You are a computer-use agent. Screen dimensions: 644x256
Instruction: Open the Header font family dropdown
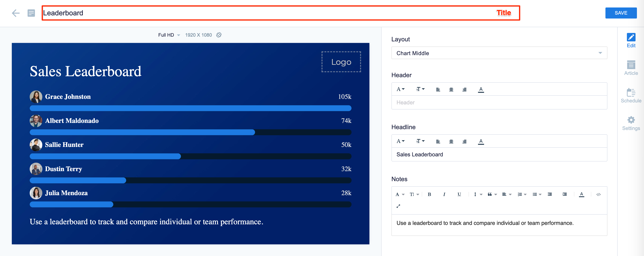pyautogui.click(x=400, y=89)
